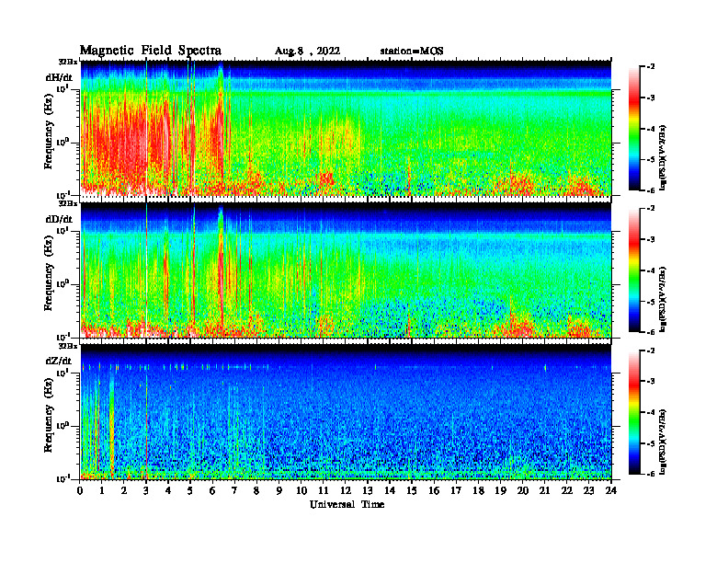Image resolution: width=728 pixels, height=563 pixels.
Task: Click the "station=MOS" label
Action: point(412,51)
